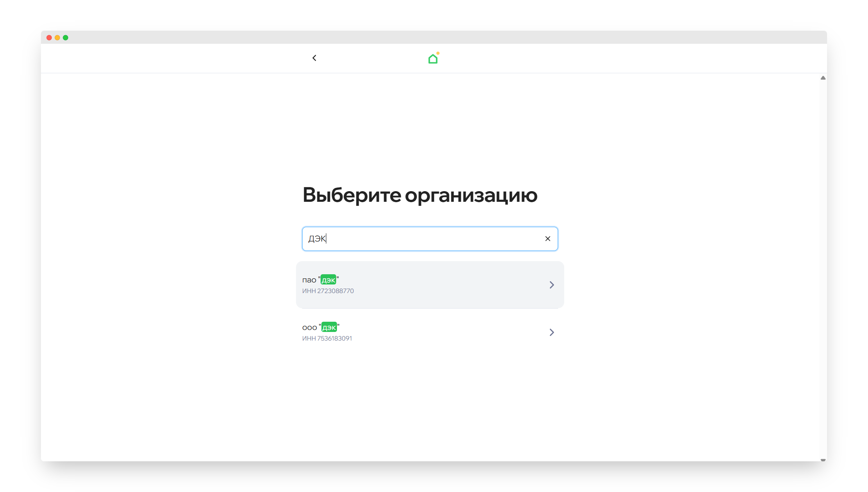Click the "Выберите организацию" heading
The height and width of the screenshot is (492, 868).
point(420,195)
